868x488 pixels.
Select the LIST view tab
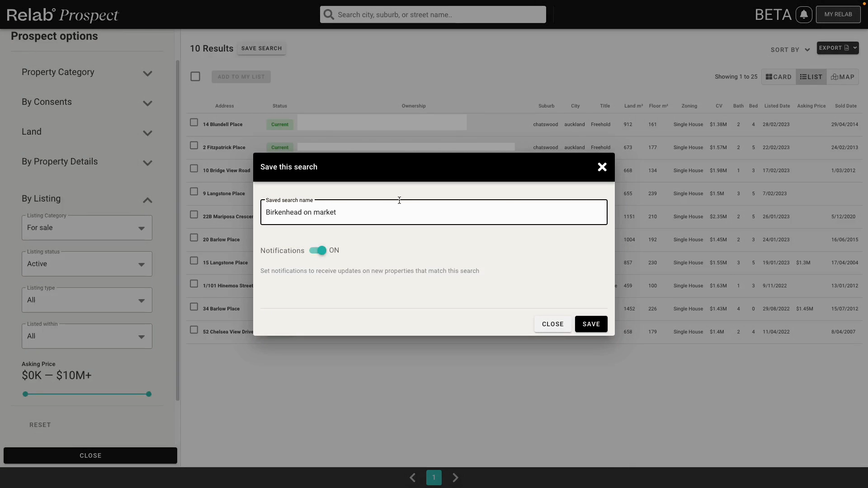811,76
